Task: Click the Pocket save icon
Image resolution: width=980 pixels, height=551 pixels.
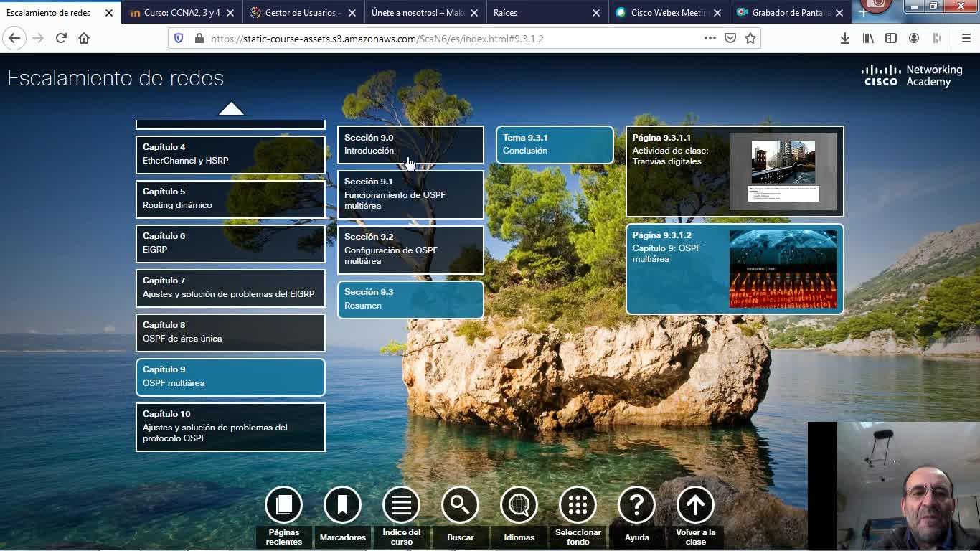Action: [x=730, y=39]
